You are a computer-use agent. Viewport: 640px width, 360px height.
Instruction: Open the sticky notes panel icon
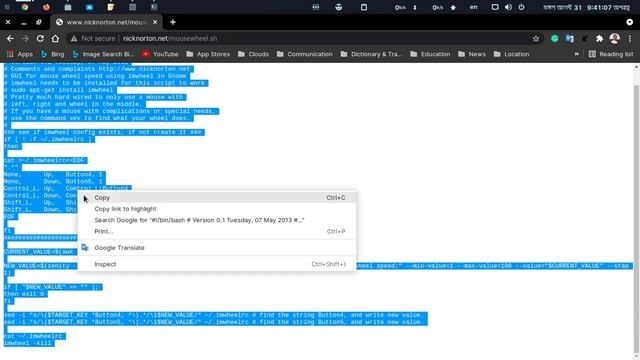(111, 7)
